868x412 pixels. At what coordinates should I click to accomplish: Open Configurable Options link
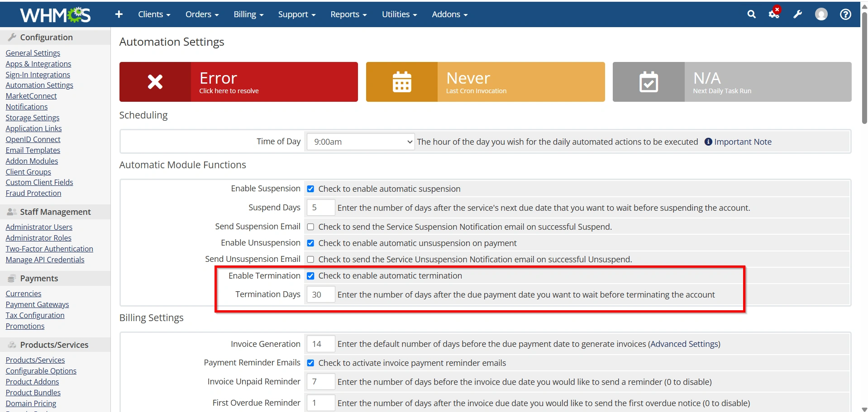pos(41,371)
